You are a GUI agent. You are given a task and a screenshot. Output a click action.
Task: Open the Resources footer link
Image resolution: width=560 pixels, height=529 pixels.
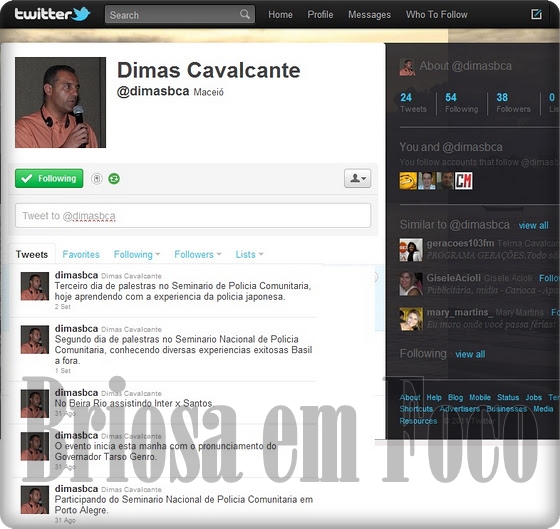coord(418,421)
